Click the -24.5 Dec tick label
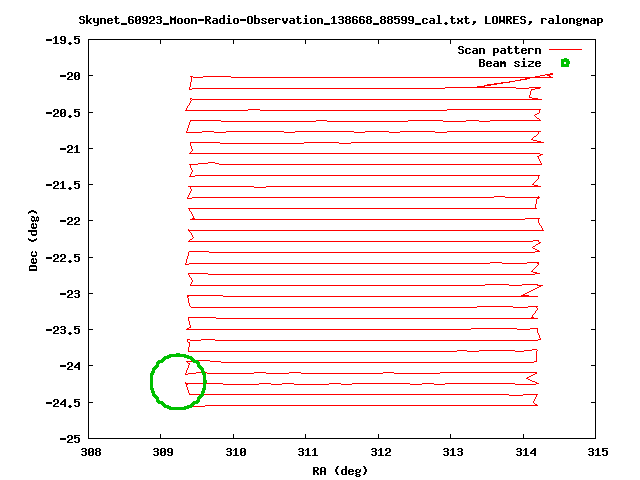 pyautogui.click(x=63, y=402)
